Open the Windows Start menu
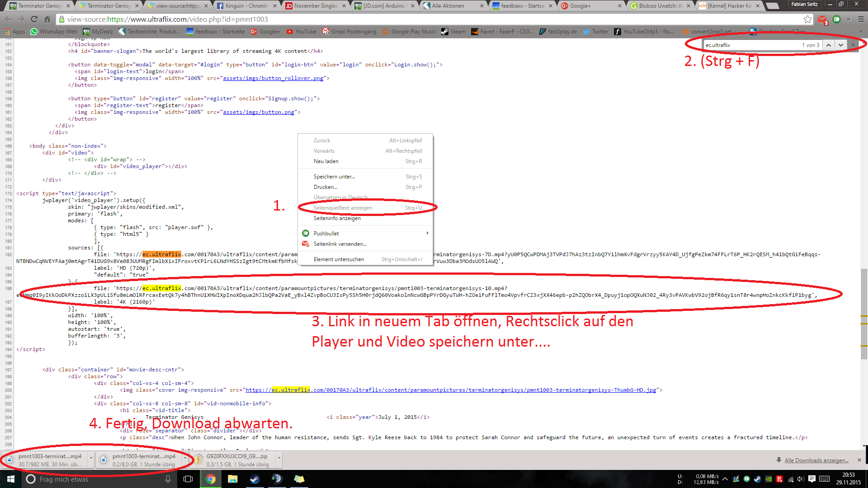 (10, 479)
